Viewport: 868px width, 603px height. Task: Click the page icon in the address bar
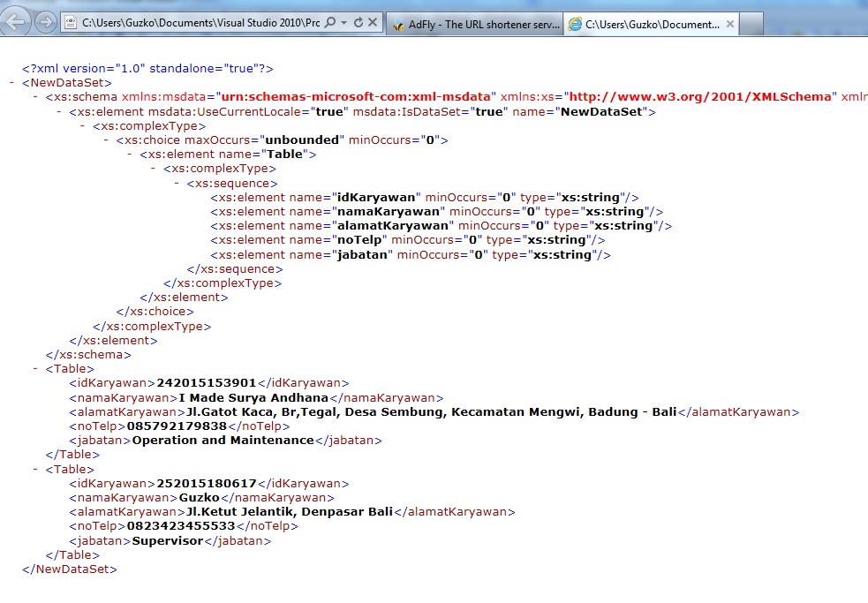(71, 23)
